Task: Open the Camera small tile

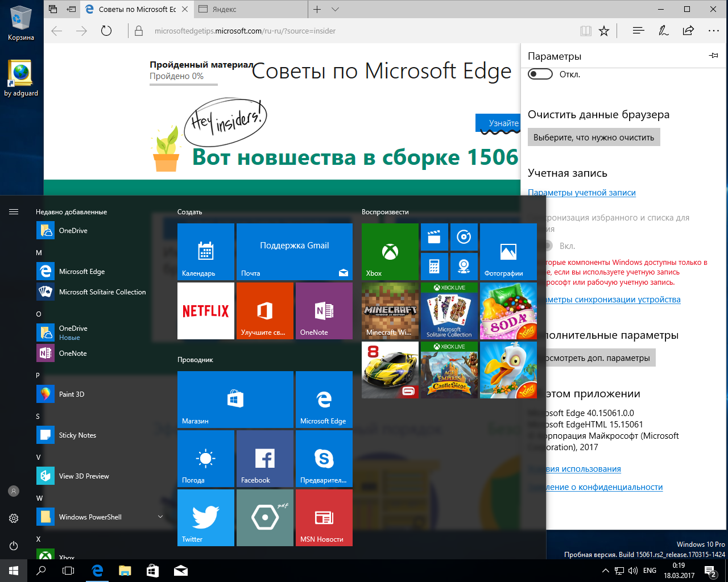Action: click(x=464, y=267)
